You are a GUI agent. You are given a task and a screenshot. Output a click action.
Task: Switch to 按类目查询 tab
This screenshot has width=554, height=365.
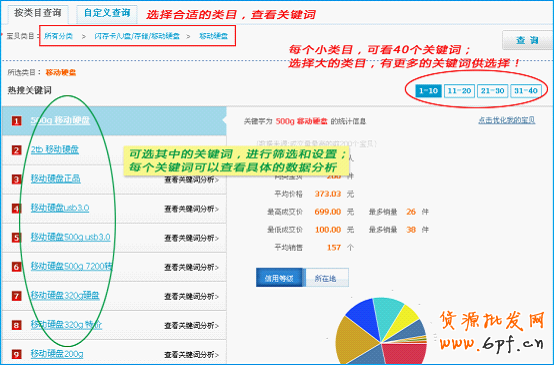point(38,13)
